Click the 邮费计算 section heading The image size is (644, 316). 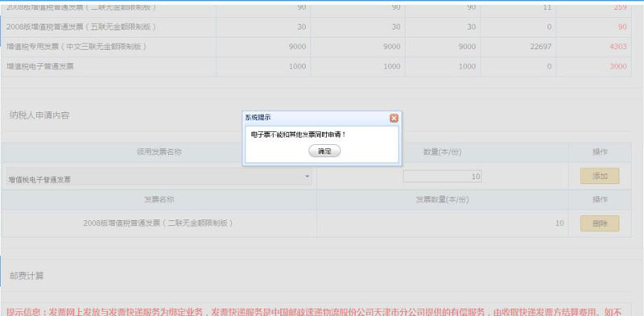click(27, 276)
